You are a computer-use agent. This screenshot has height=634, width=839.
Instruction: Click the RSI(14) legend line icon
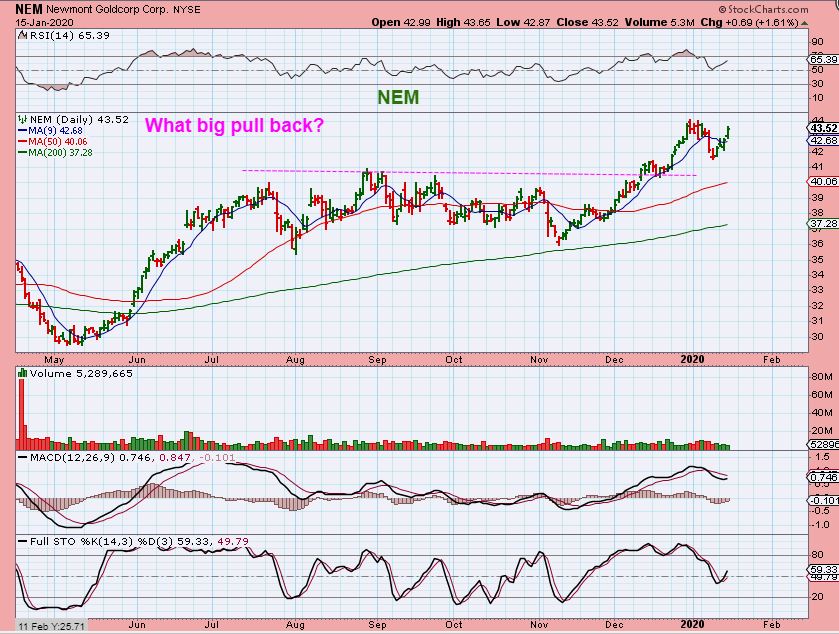pos(22,35)
